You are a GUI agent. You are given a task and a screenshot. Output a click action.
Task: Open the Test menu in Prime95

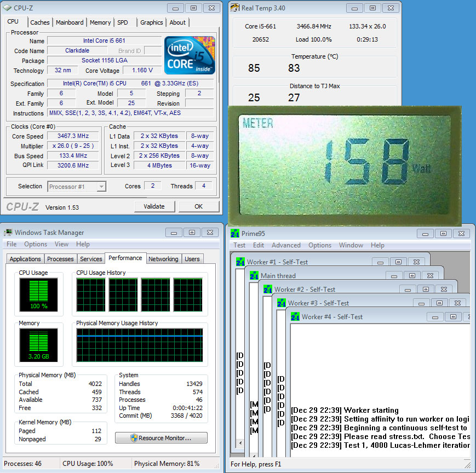point(239,245)
